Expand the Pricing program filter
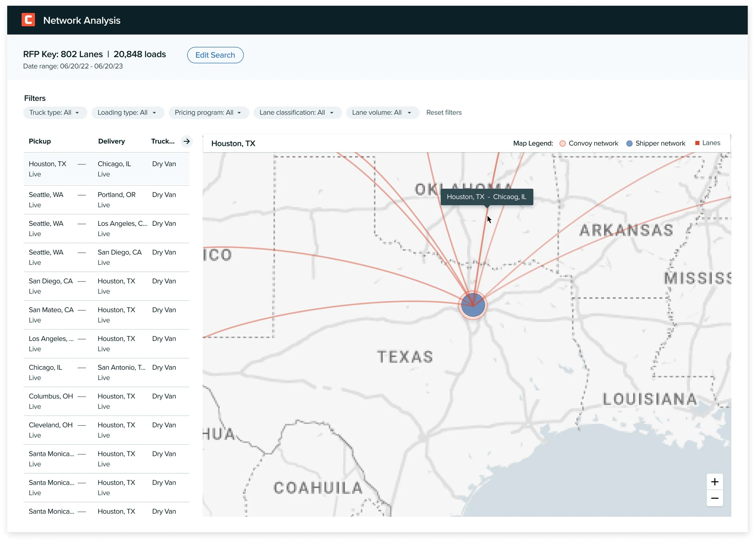The height and width of the screenshot is (542, 756). point(208,112)
